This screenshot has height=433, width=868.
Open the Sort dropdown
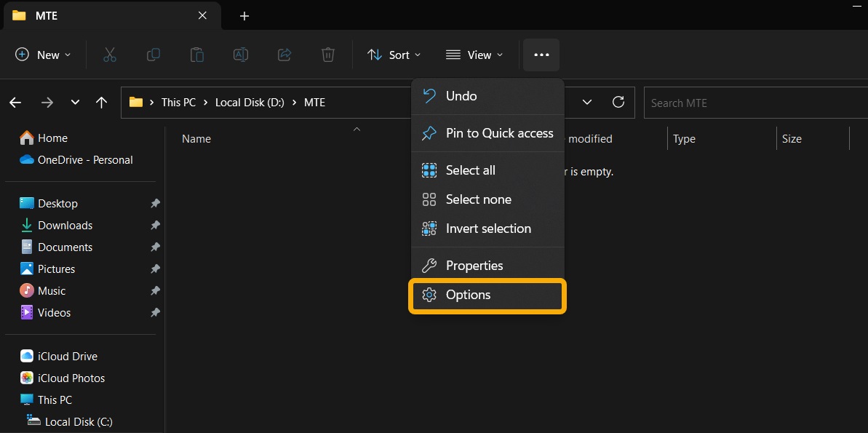[x=394, y=55]
